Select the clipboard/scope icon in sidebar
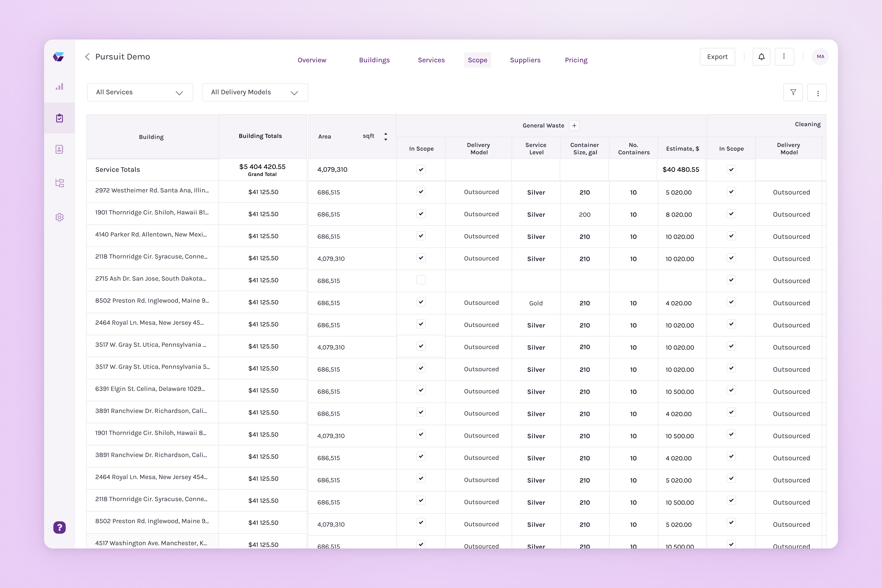 coord(60,118)
